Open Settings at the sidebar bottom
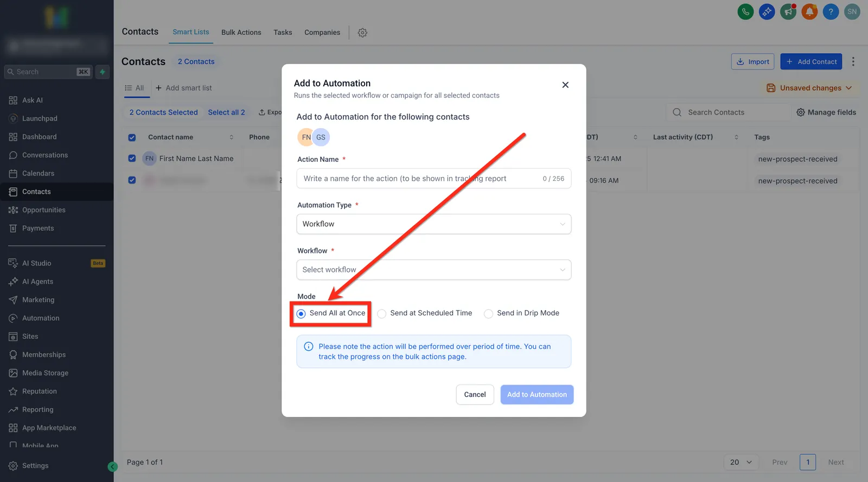This screenshot has width=868, height=482. point(35,466)
